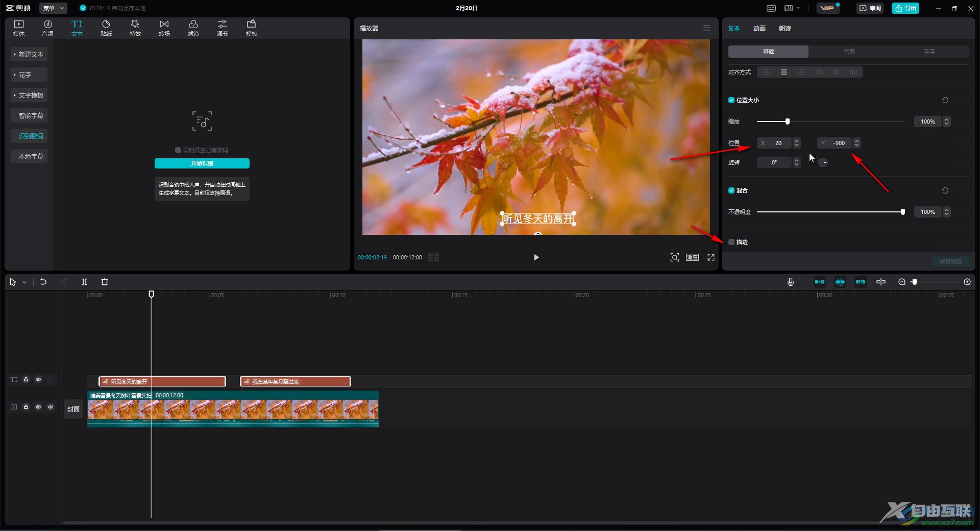Reset 位置大小 with the reset arrow
This screenshot has height=531, width=980.
[x=945, y=100]
